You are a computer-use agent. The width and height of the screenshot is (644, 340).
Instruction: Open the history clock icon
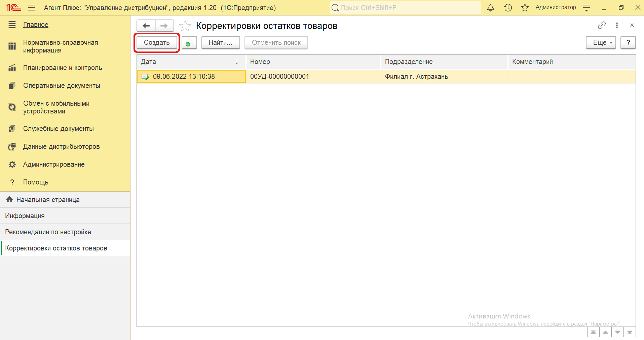pos(508,8)
